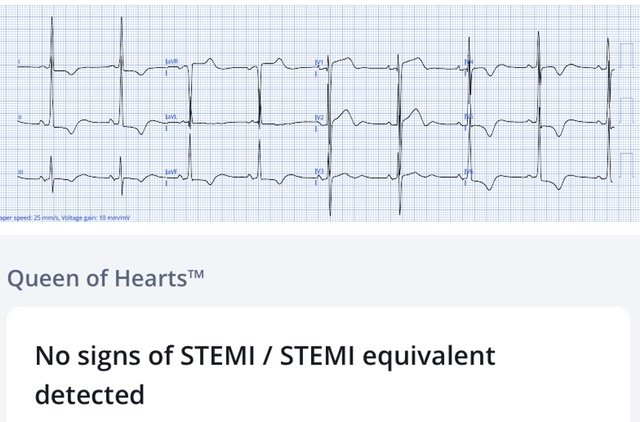Click the V3 lead label
Screen dimensions: 640x422
320,172
